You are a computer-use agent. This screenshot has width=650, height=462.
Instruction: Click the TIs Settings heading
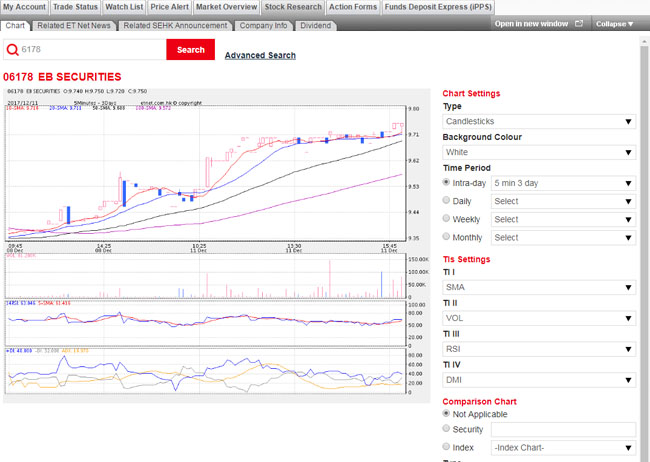click(466, 259)
